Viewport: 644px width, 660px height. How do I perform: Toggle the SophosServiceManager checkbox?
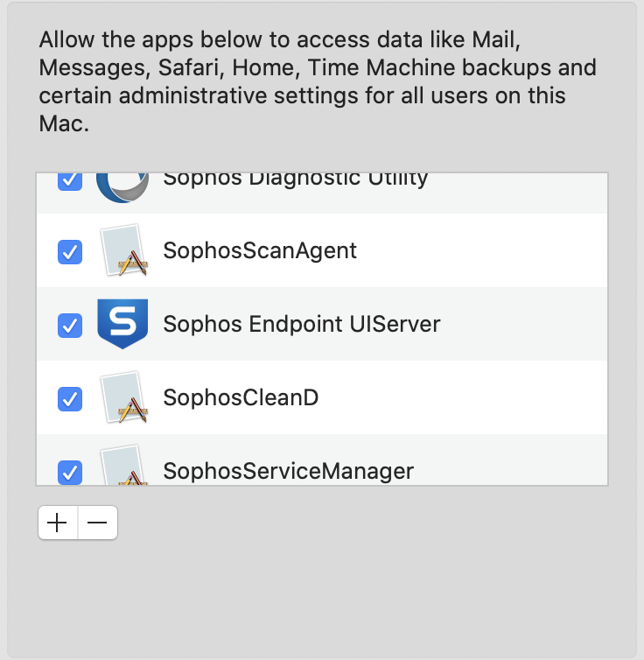click(x=70, y=473)
